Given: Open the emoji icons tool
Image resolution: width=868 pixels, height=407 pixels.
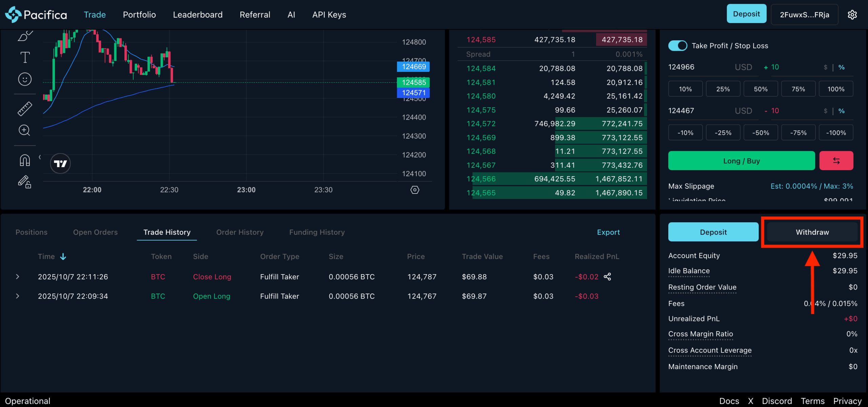Looking at the screenshot, I should pos(25,79).
